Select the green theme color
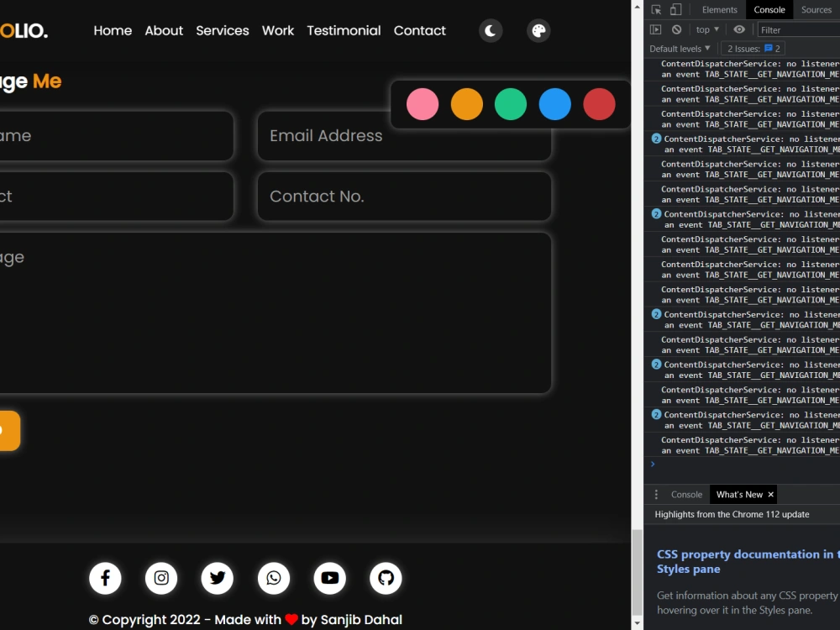 (511, 104)
